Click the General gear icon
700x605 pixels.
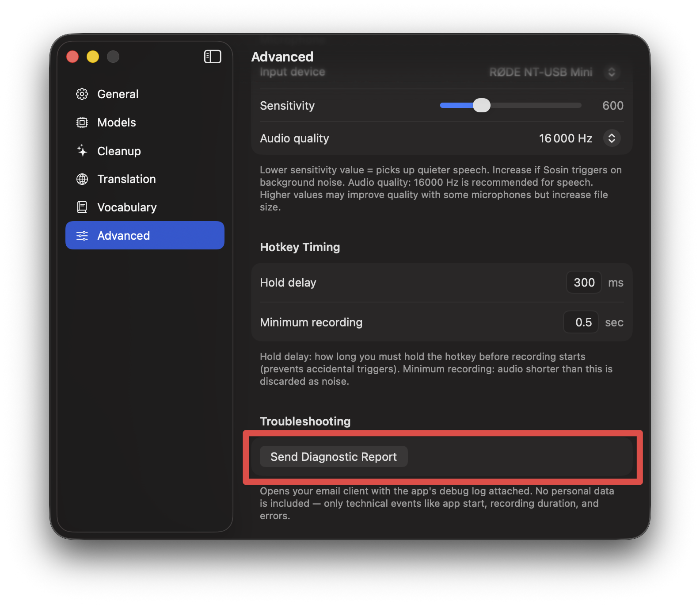pos(82,94)
